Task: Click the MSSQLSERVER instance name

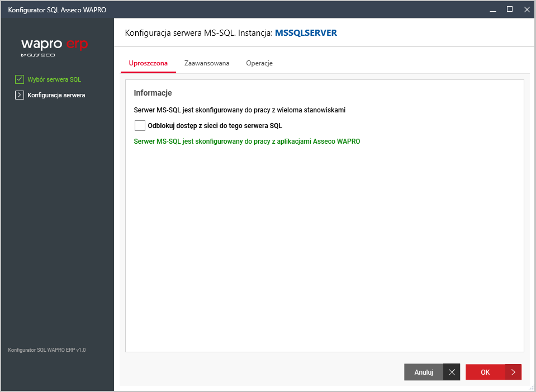Action: point(306,33)
